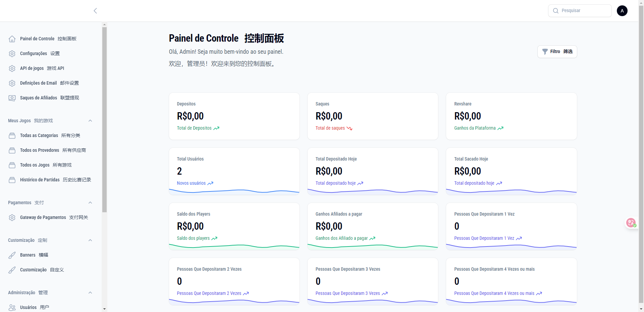This screenshot has width=644, height=312.
Task: Open Todas as Categorias list
Action: point(50,136)
